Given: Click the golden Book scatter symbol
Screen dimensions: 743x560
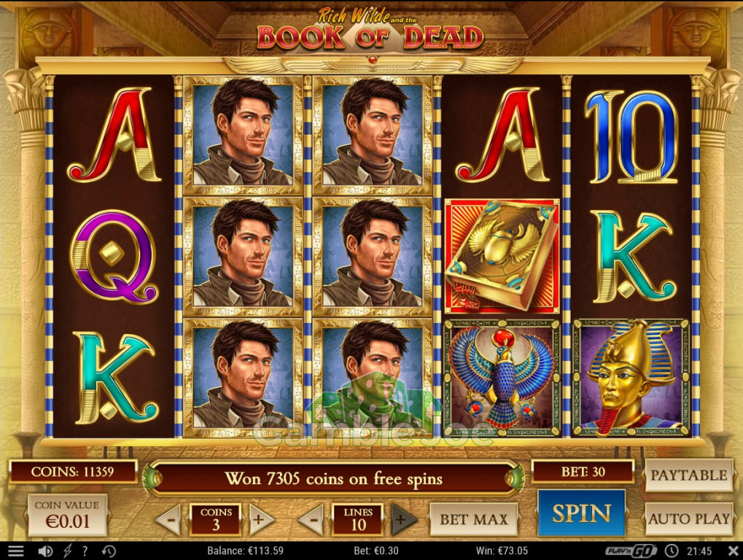Looking at the screenshot, I should click(502, 256).
